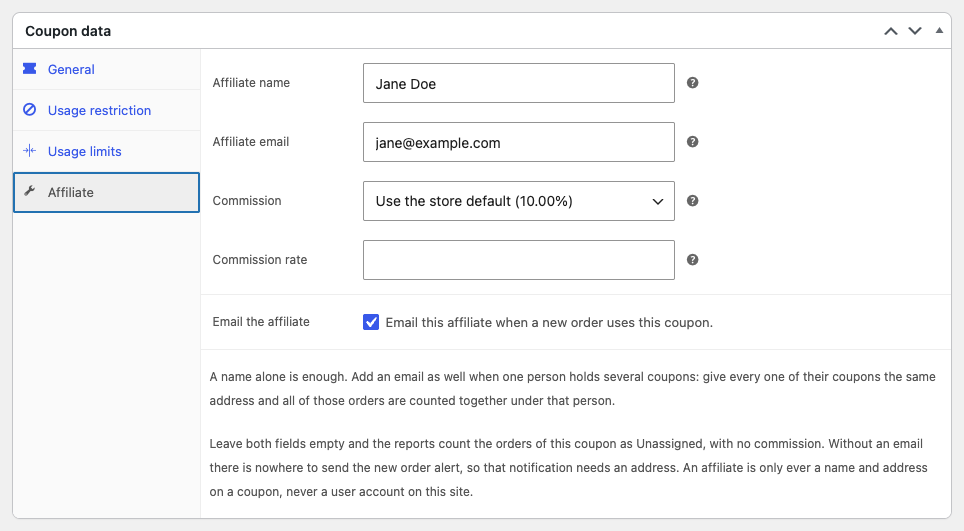964x531 pixels.
Task: Focus the Affiliate name field
Action: [x=519, y=83]
